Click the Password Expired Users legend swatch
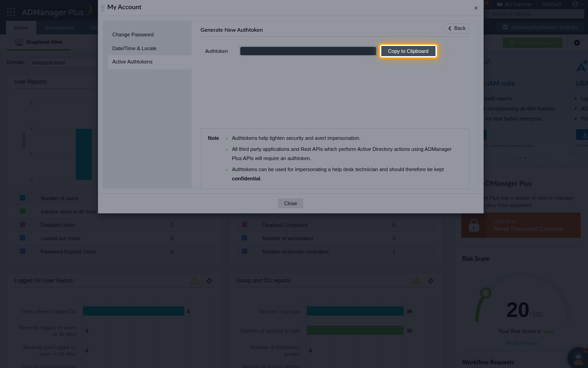588x368 pixels. (23, 251)
